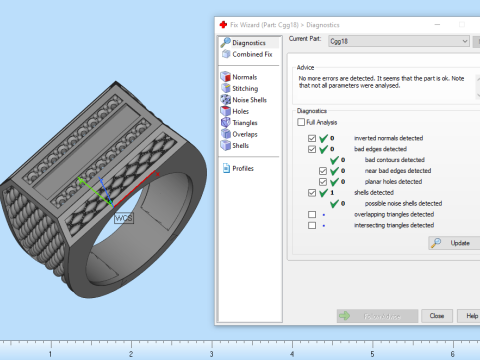This screenshot has height=360, width=480.
Task: Open the Diagnostics page
Action: (x=249, y=43)
